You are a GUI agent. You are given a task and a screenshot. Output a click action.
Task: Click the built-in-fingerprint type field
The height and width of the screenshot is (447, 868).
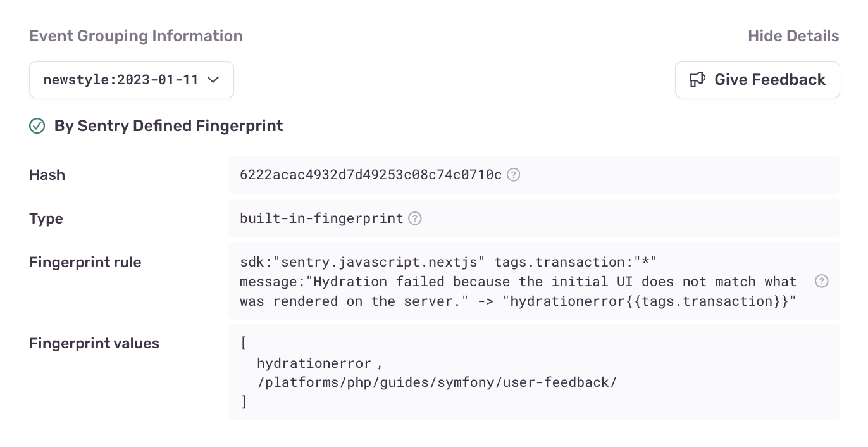[x=321, y=218]
